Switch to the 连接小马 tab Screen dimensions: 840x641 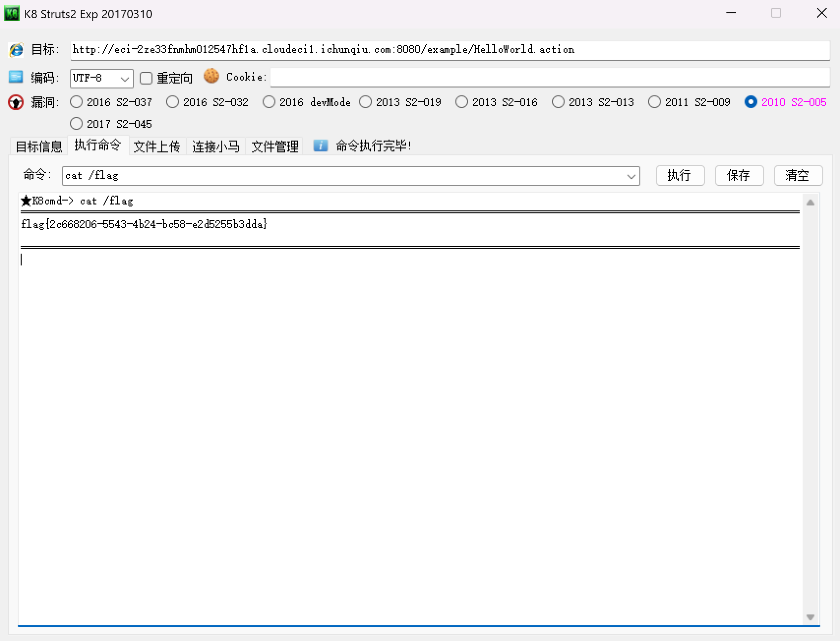click(216, 146)
